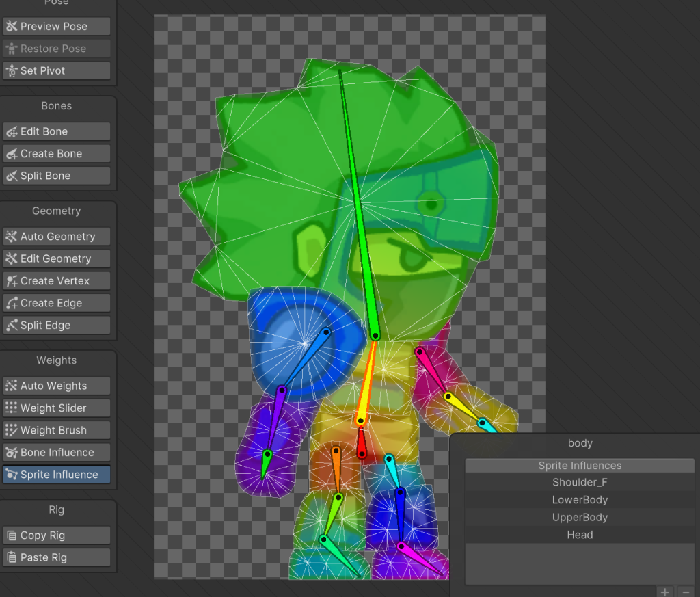
Task: Select the Set Pivot tool icon
Action: click(12, 71)
